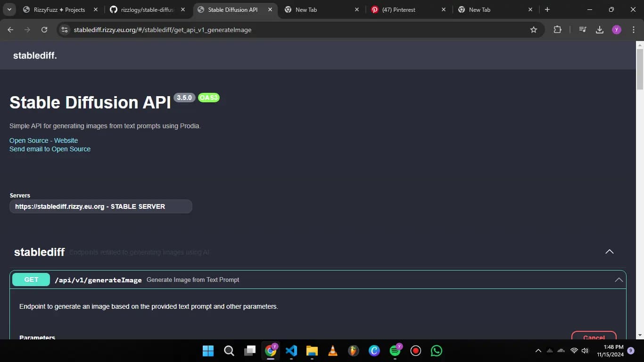Open Canva from the taskbar

[374, 351]
